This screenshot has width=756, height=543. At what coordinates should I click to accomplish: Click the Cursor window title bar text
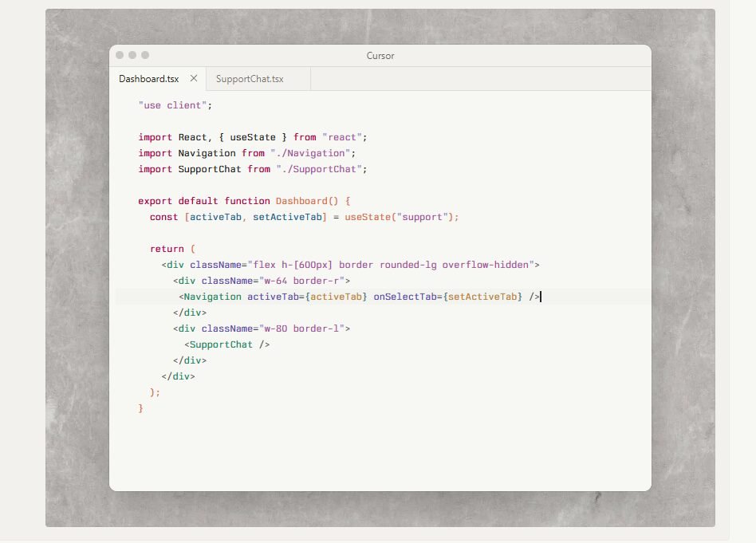pos(380,56)
